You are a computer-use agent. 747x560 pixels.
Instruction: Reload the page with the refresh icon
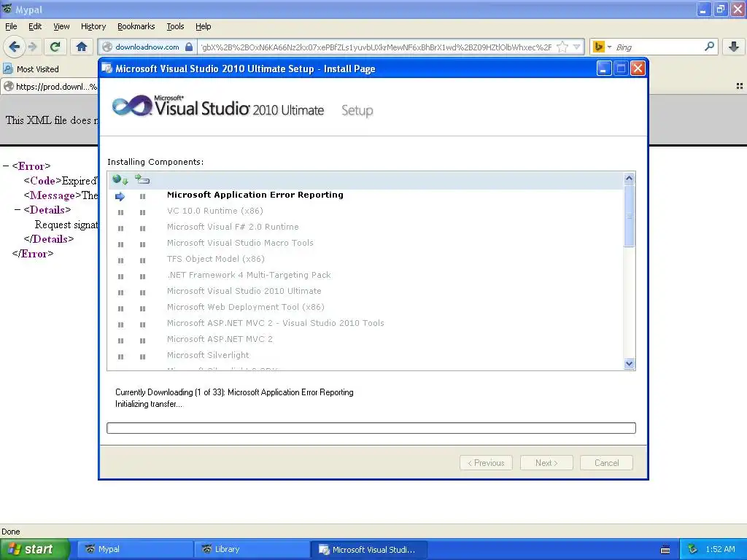[x=55, y=47]
